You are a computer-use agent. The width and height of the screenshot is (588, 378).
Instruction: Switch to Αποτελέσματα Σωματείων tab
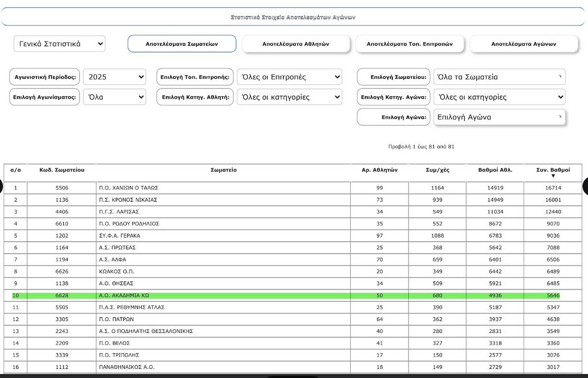click(x=182, y=44)
